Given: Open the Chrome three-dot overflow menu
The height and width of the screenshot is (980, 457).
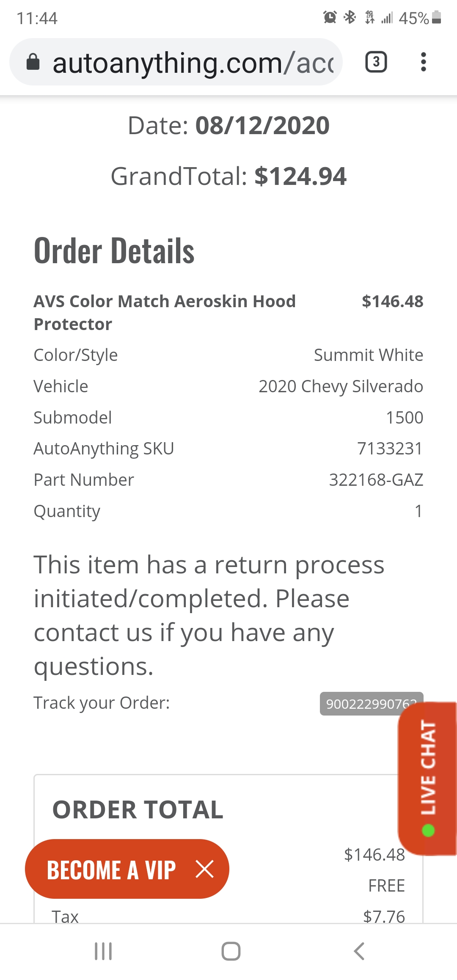Looking at the screenshot, I should (x=423, y=62).
